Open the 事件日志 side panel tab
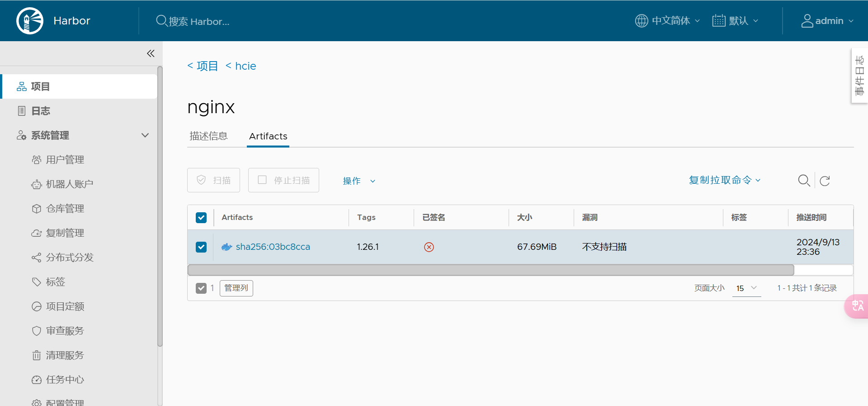The width and height of the screenshot is (868, 406). pyautogui.click(x=859, y=76)
